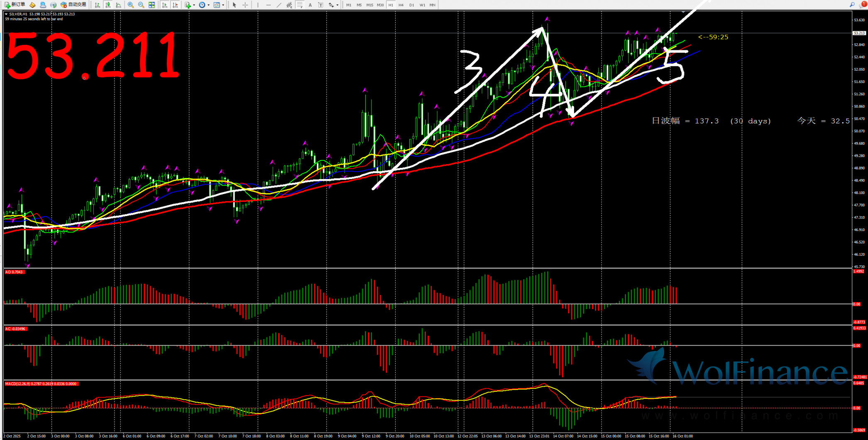This screenshot has height=440, width=868.
Task: Open the indicators list dropdown
Action: (x=194, y=5)
